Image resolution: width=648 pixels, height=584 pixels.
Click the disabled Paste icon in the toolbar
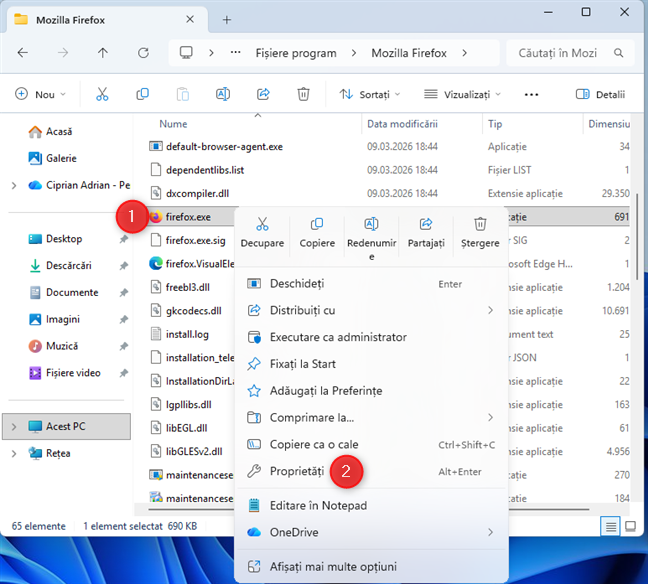tap(183, 94)
